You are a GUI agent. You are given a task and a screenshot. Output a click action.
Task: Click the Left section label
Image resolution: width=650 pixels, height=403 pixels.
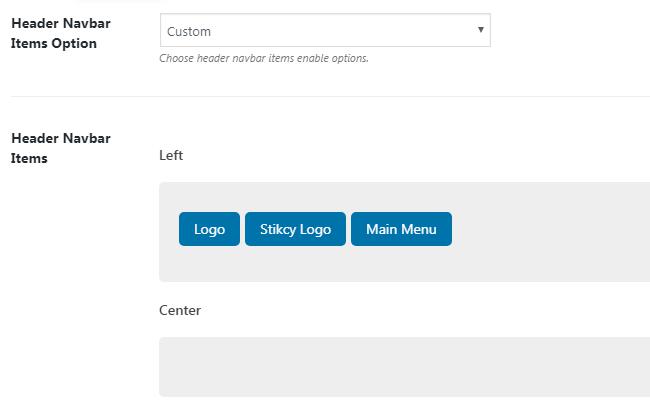171,155
